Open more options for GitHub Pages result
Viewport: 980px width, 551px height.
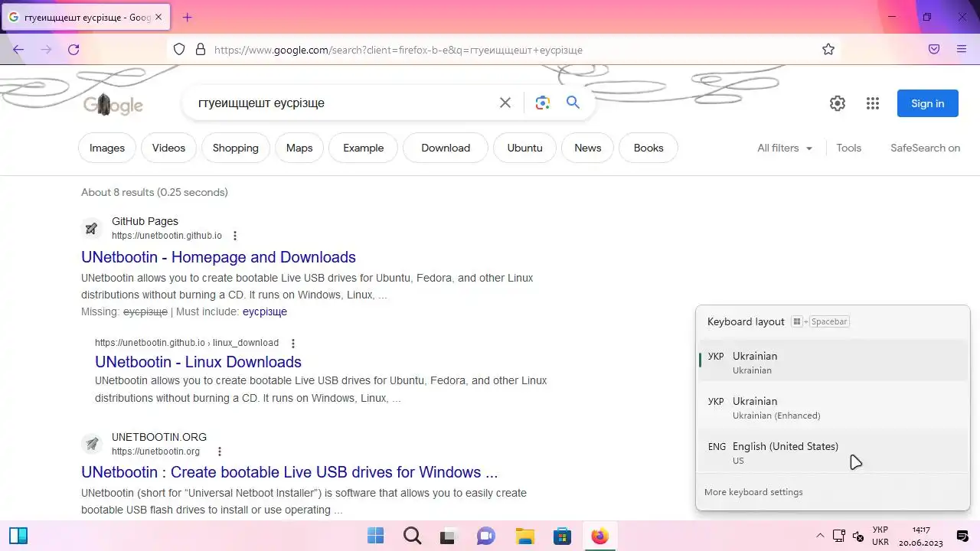tap(235, 236)
